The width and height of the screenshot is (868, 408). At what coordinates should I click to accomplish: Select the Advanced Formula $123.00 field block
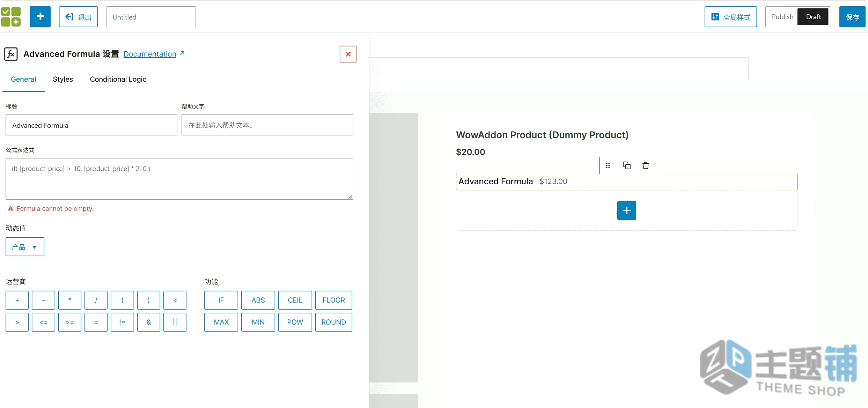[627, 182]
